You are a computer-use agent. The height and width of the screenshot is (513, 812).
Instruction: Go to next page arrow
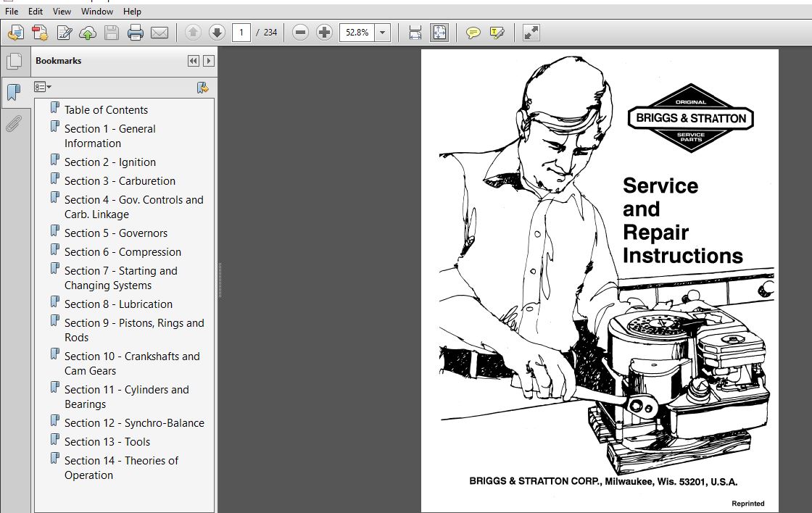point(217,32)
